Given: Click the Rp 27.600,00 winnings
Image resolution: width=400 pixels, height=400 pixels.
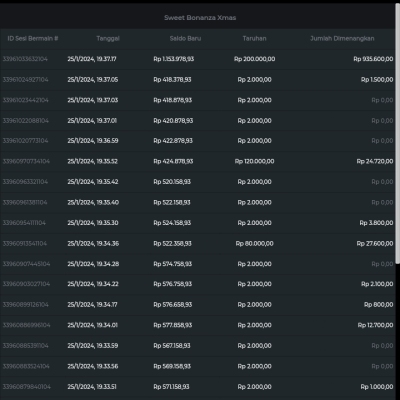Looking at the screenshot, I should pyautogui.click(x=375, y=243).
